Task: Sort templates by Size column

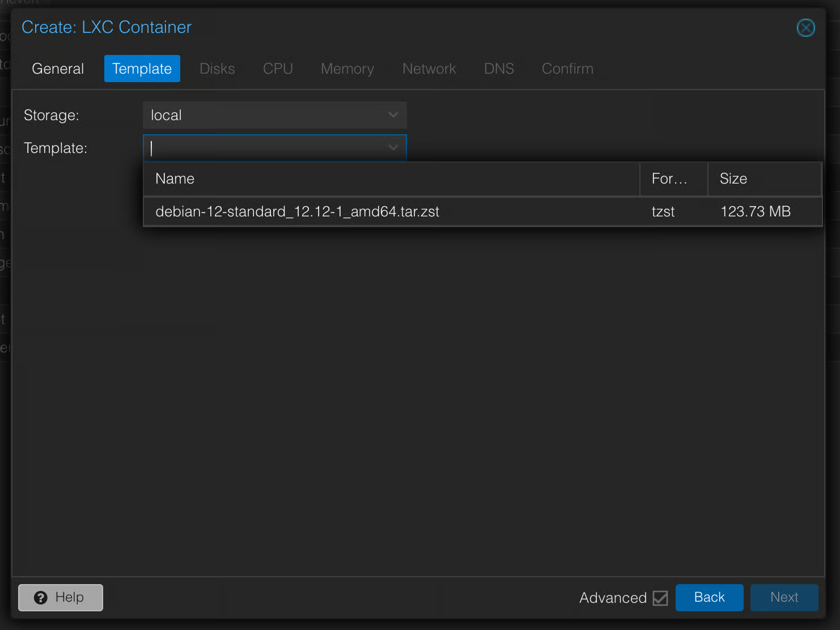Action: click(x=765, y=179)
